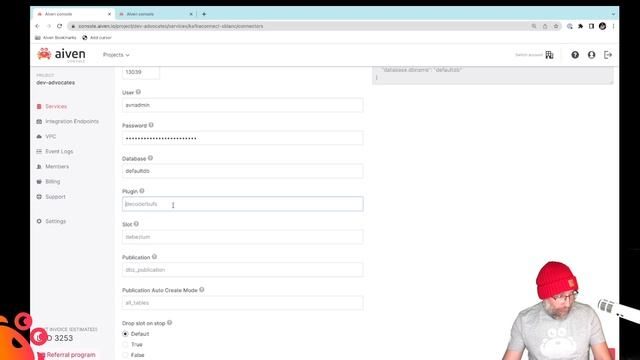Screen dimensions: 640x360
Task: Open Event Logs in the sidebar
Action: (59, 151)
